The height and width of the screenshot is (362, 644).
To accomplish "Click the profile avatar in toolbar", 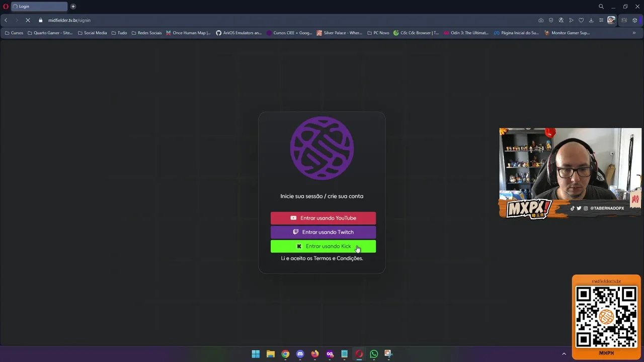I will click(x=611, y=20).
